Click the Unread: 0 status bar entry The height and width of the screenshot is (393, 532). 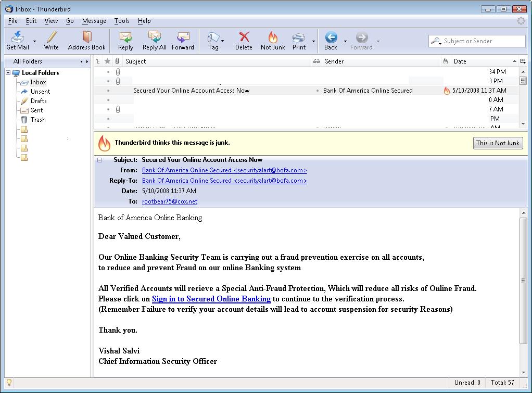pyautogui.click(x=467, y=383)
